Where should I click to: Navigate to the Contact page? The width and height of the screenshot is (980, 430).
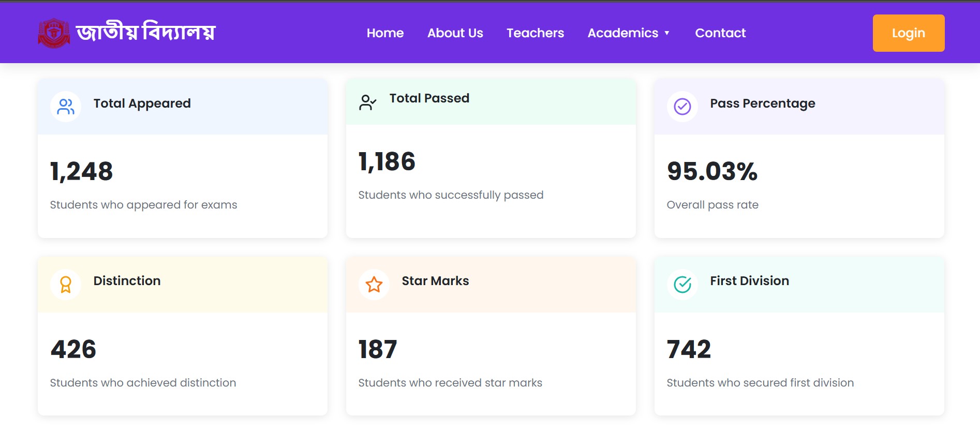720,33
